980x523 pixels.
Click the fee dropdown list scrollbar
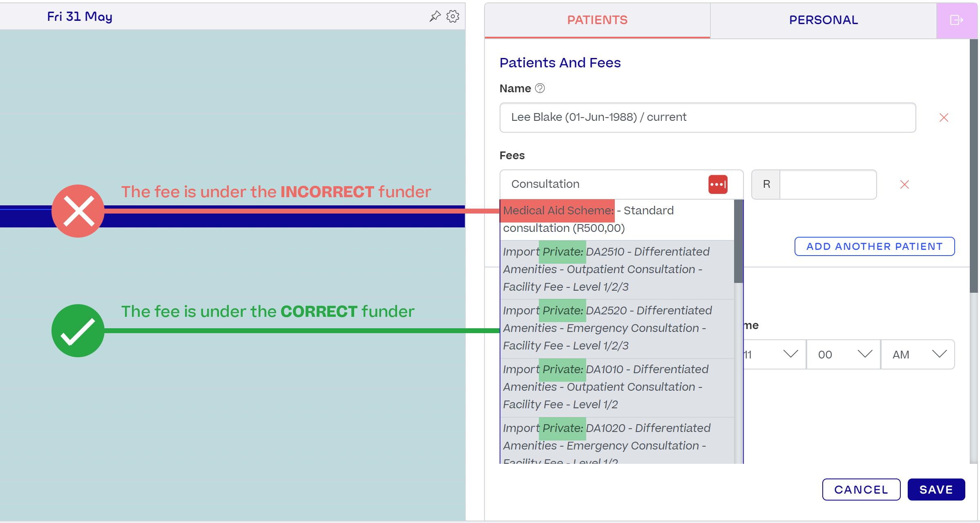(738, 241)
